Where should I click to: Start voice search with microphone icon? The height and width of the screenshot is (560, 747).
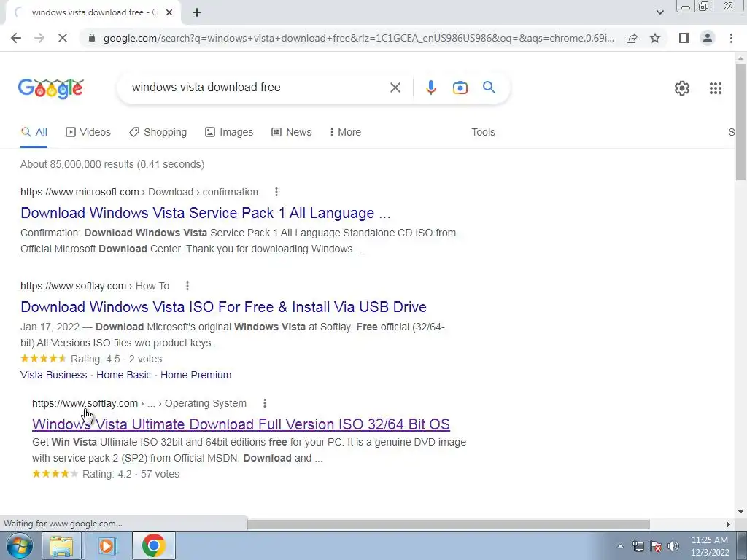point(430,87)
